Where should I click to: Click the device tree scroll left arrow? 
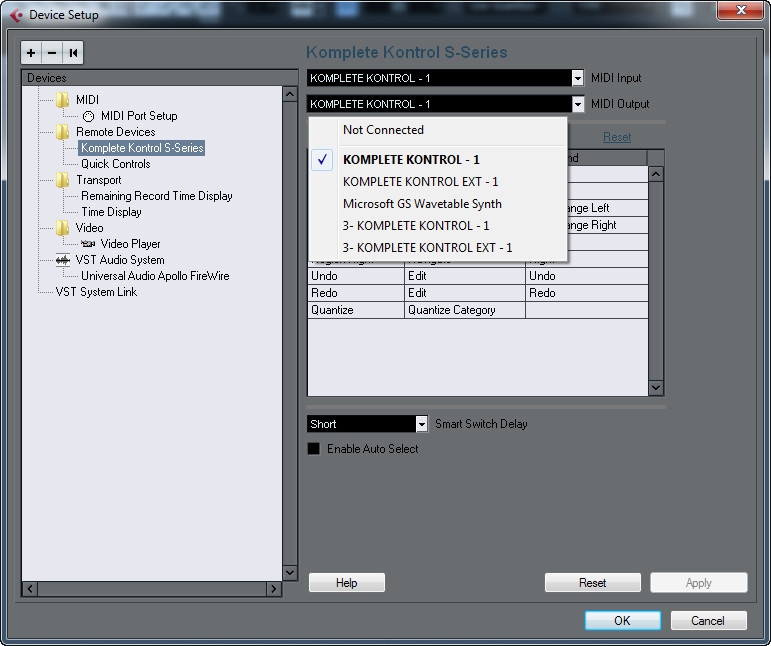pyautogui.click(x=30, y=588)
